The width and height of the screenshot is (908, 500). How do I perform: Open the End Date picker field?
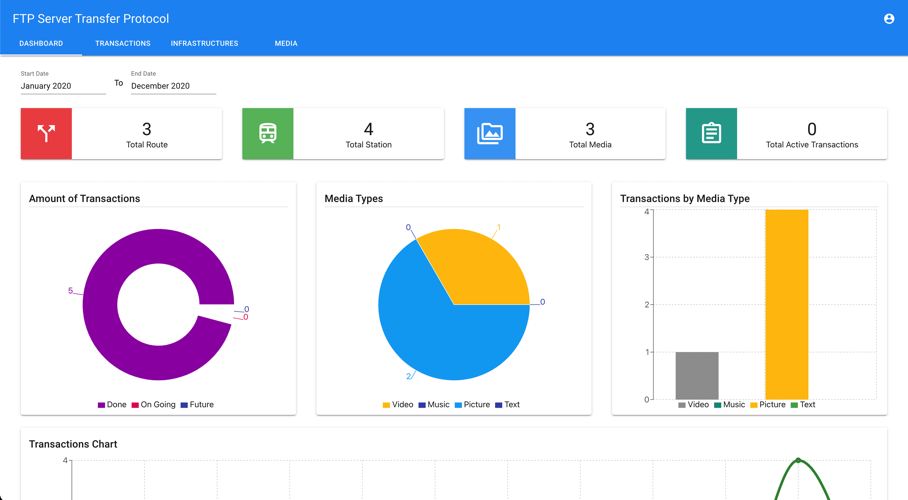click(x=173, y=86)
